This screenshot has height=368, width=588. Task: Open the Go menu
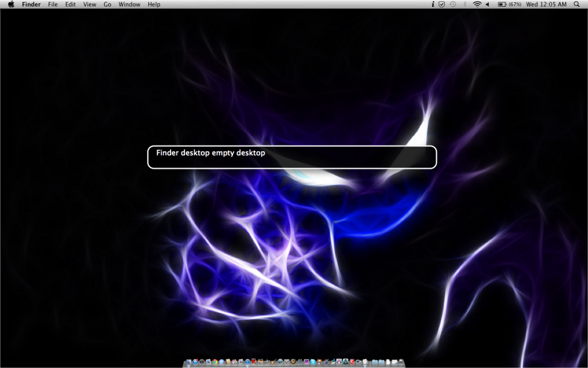[107, 5]
